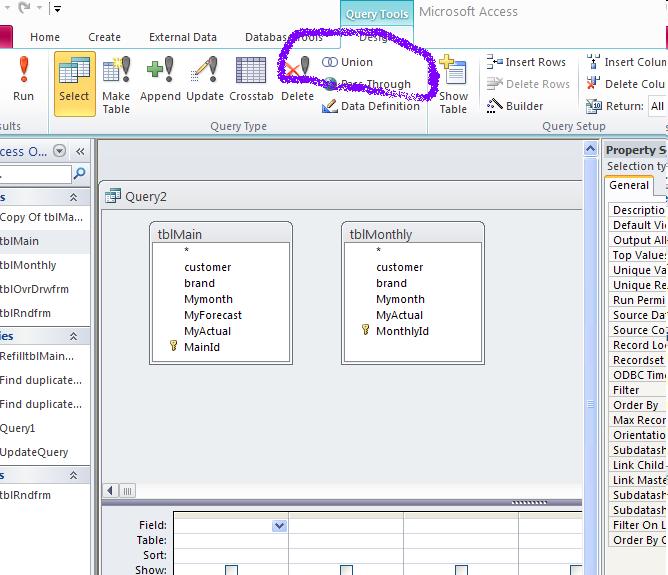Click Insert Columns in Query Setup
668x575 pixels.
pyautogui.click(x=626, y=62)
